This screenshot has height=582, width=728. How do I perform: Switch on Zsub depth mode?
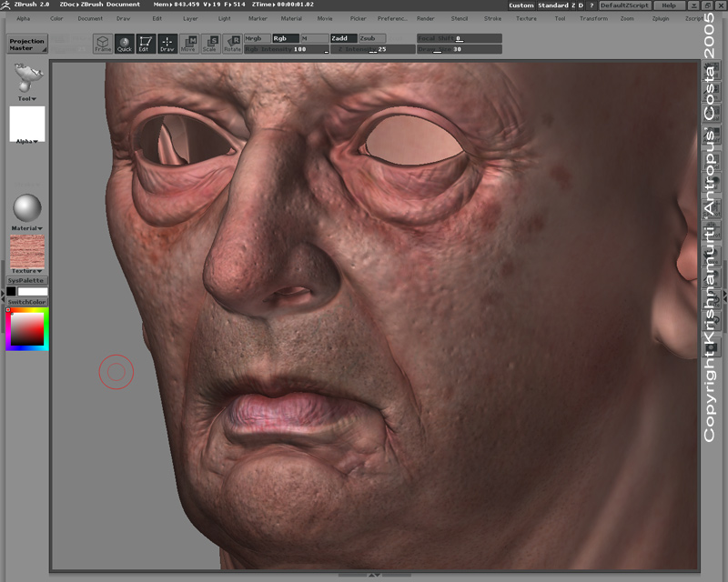tap(372, 38)
